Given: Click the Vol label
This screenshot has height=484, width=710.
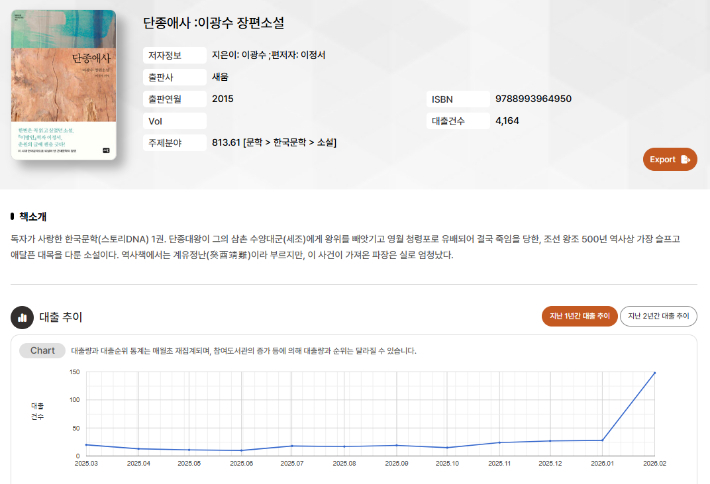Looking at the screenshot, I should (x=175, y=121).
